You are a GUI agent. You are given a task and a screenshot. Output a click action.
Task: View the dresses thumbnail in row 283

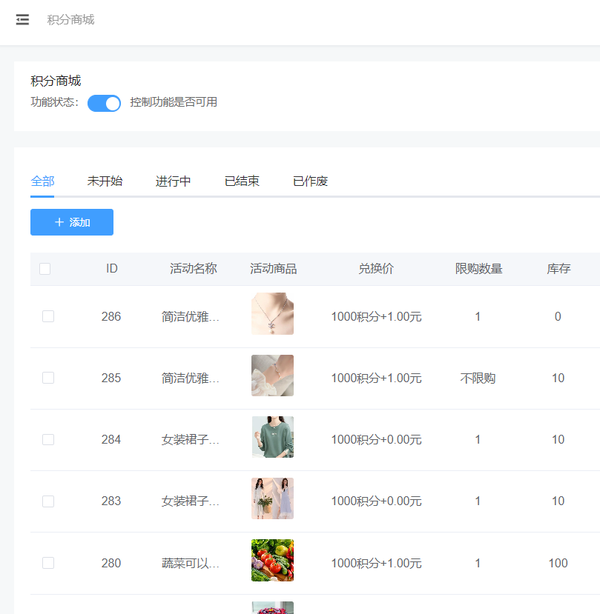(x=273, y=498)
